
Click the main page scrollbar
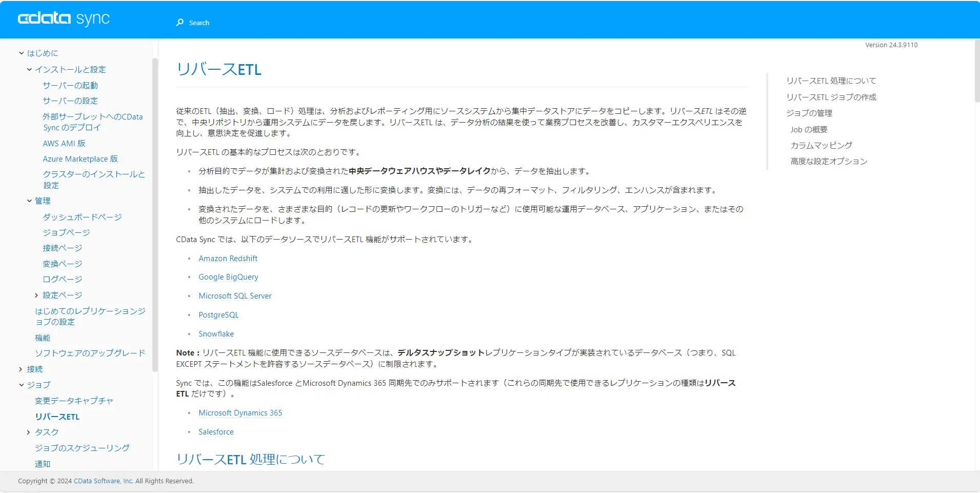pyautogui.click(x=977, y=71)
